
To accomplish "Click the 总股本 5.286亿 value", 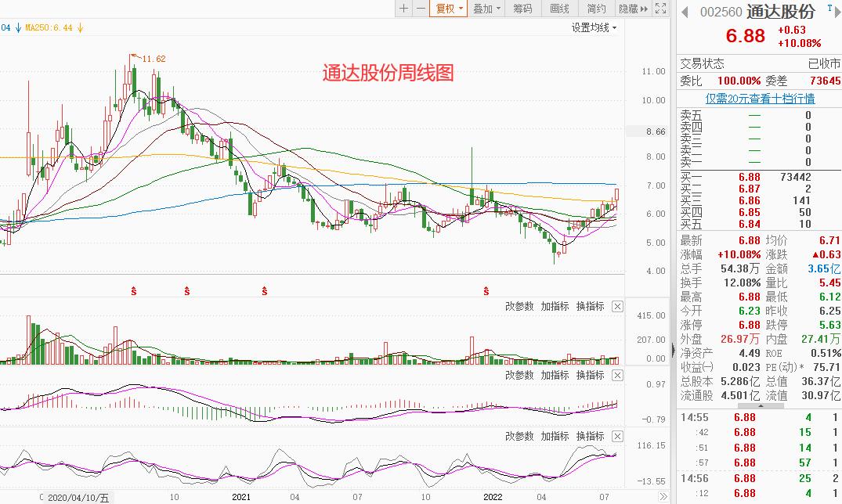I will [739, 381].
